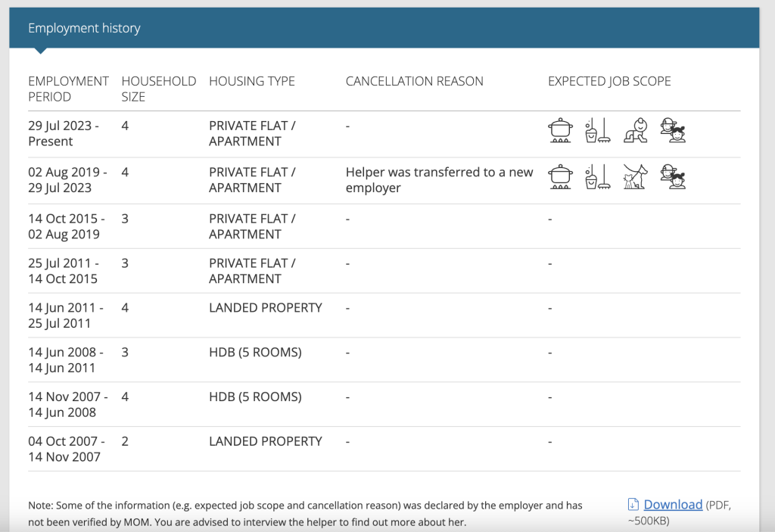Click PRIVATE FLAT / APARTMENT in 29 Jul 2023 row

252,133
